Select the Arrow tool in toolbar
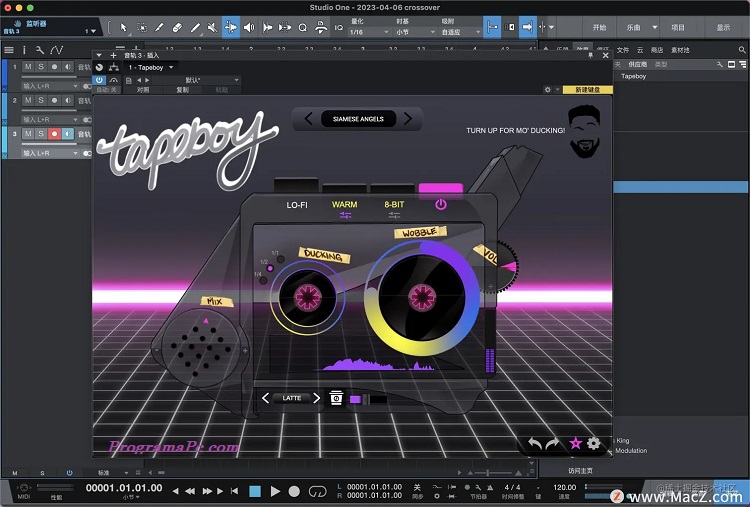Screen dimensions: 750x507 tap(123, 28)
